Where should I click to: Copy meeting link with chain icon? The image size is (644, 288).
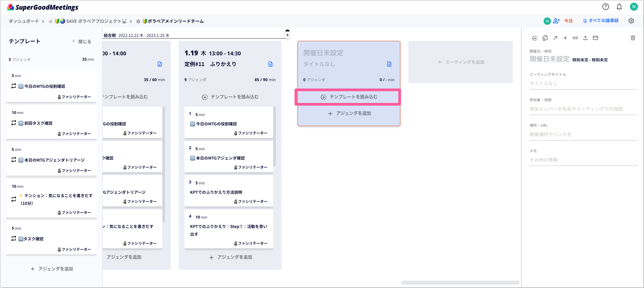pyautogui.click(x=575, y=38)
